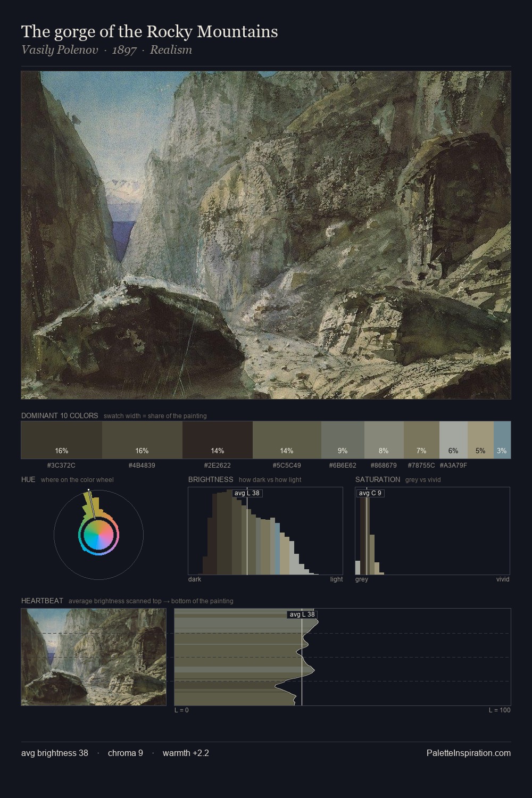This screenshot has height=798, width=532.
Task: Click the 'avg C 9' label in saturation chart
Action: point(370,493)
